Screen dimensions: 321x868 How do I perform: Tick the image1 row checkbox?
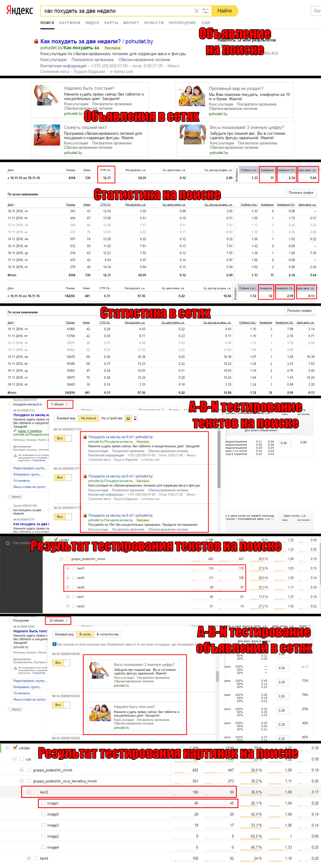click(43, 803)
